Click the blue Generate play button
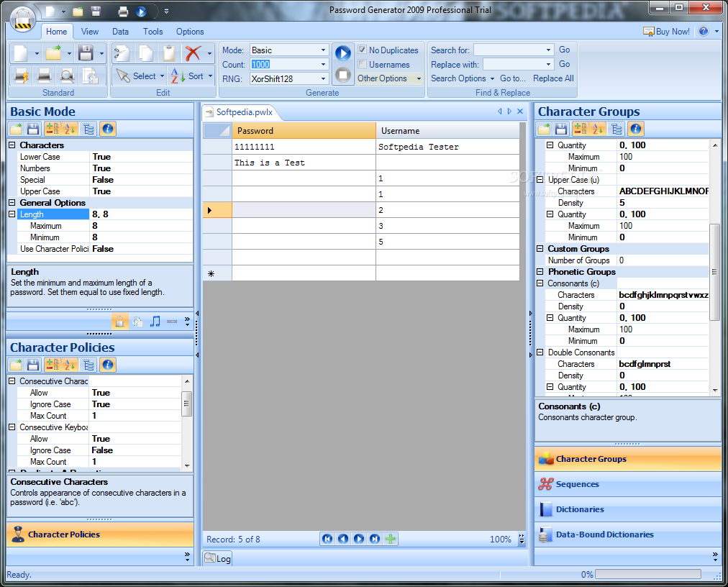Viewport: 728px width, 587px height. tap(343, 53)
